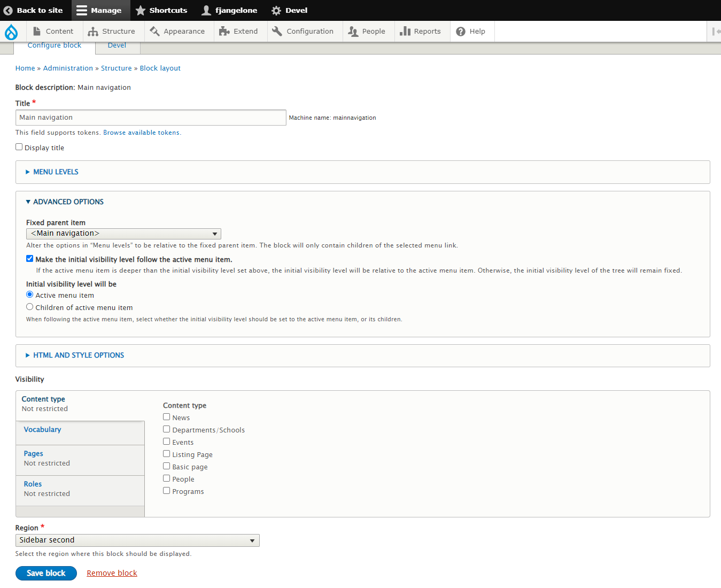Click the Structure wrench icon
This screenshot has height=588, width=721.
tap(92, 31)
